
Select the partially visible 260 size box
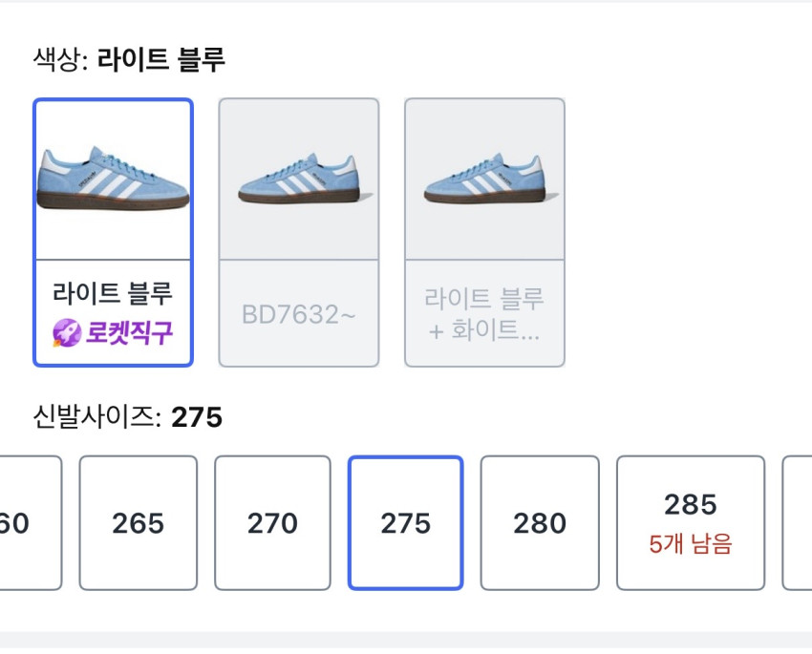[x=29, y=523]
